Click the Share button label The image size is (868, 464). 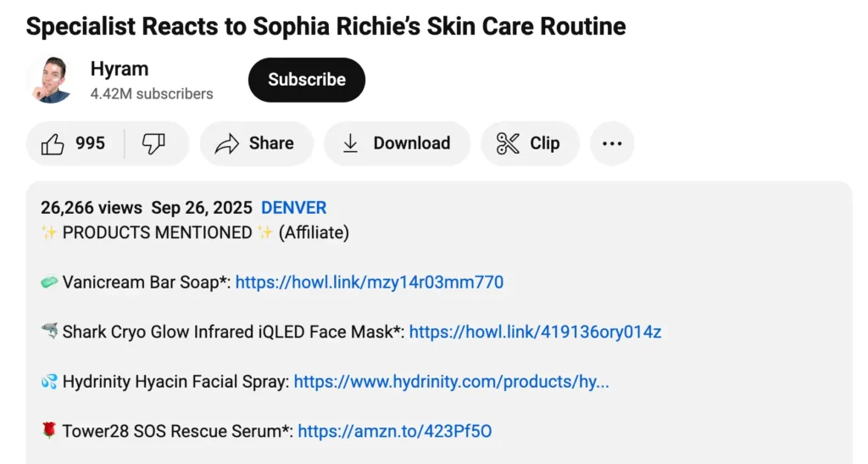[x=271, y=143]
